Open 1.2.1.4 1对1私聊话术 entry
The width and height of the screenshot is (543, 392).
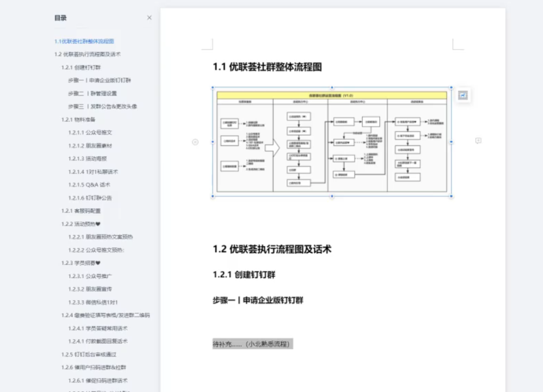pyautogui.click(x=93, y=172)
